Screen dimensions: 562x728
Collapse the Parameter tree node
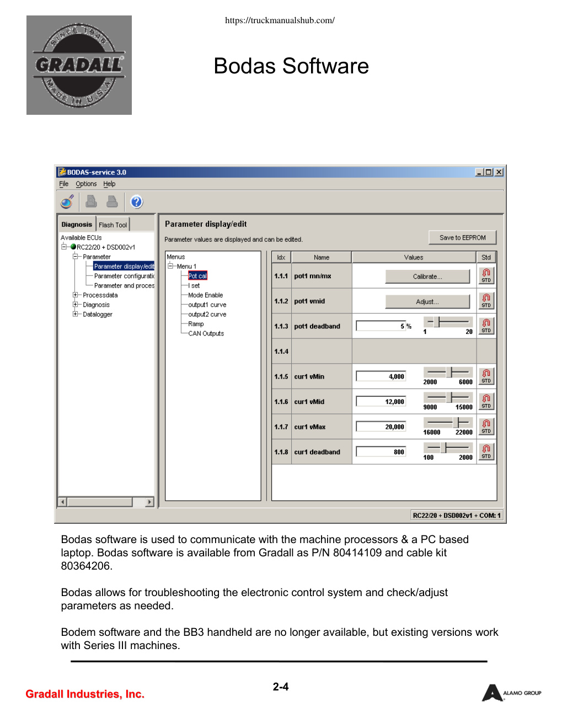point(76,257)
